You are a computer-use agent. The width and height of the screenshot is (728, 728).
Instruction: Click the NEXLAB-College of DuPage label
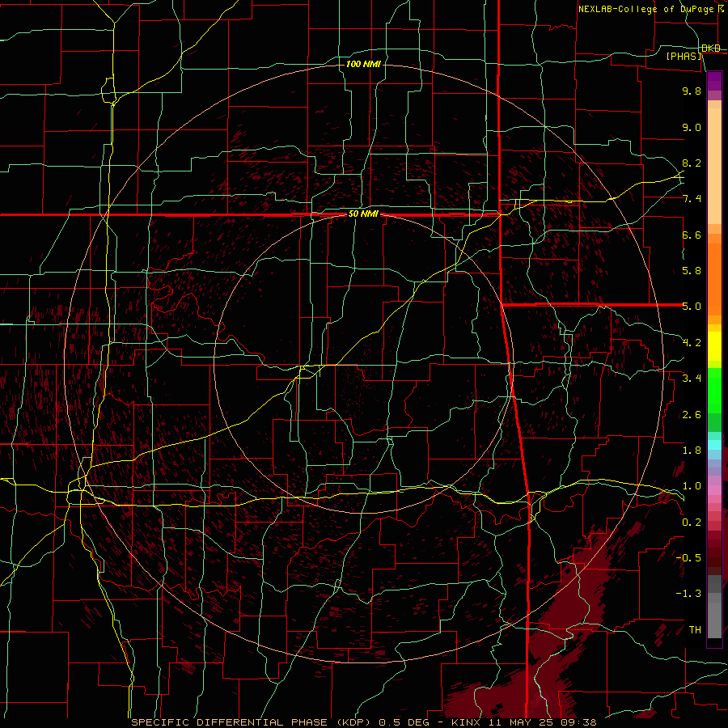pos(650,9)
